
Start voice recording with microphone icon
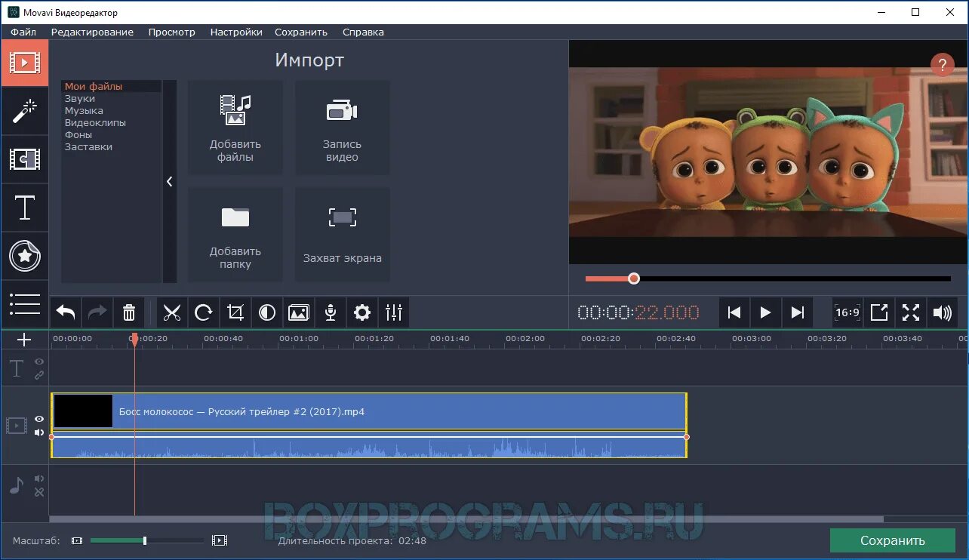pos(331,312)
